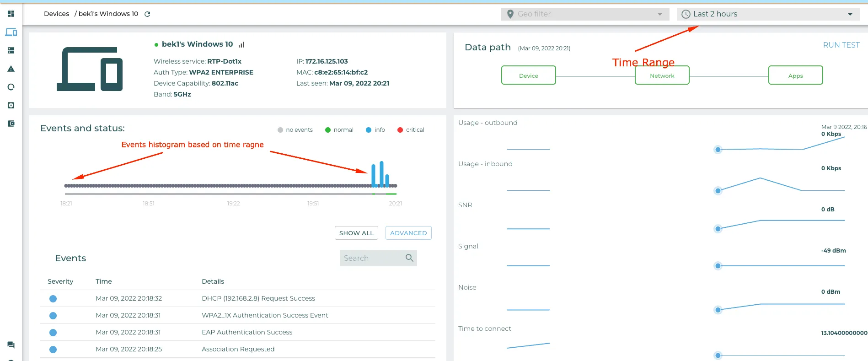Click the ADVANCED button
The height and width of the screenshot is (361, 868).
pos(408,233)
